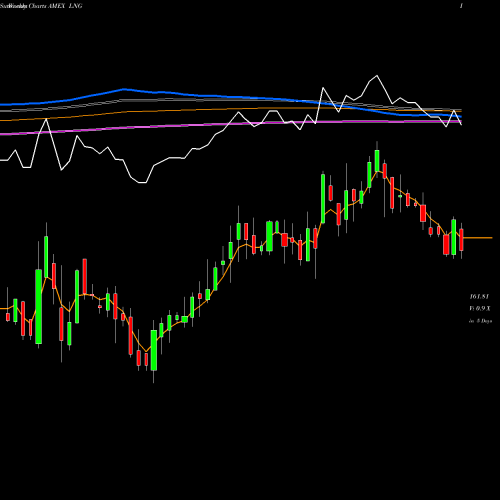Click the V: 0.9 X volume text
500x500 pixels.
pyautogui.click(x=480, y=308)
